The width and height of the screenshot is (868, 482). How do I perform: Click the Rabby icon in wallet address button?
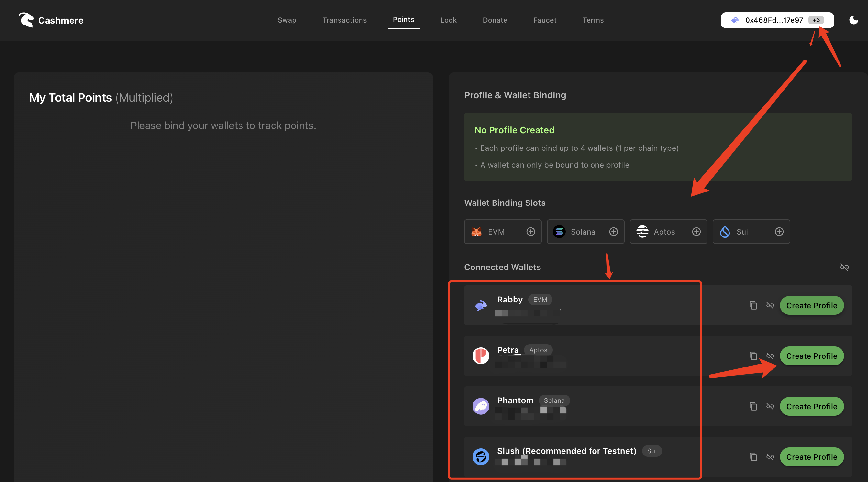click(x=735, y=20)
